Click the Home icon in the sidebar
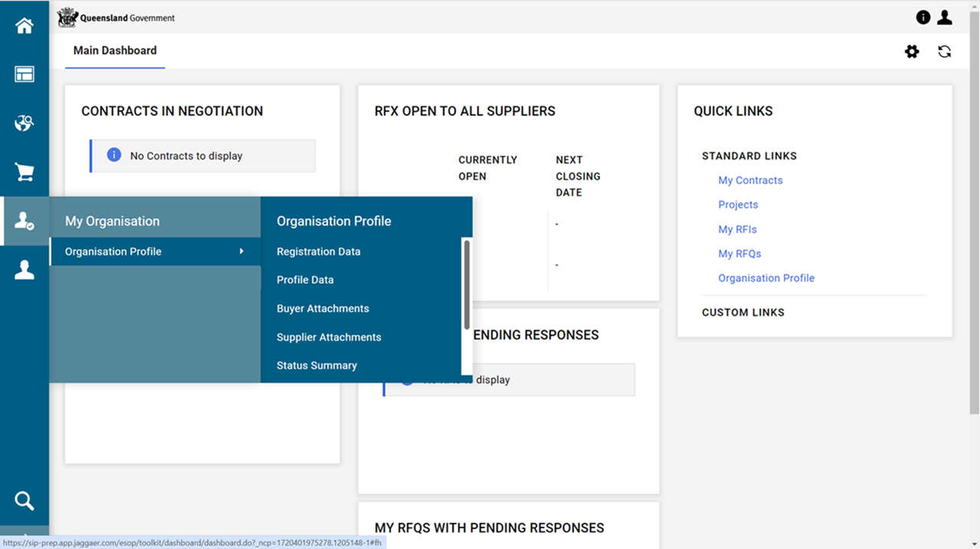The height and width of the screenshot is (549, 980). click(24, 25)
